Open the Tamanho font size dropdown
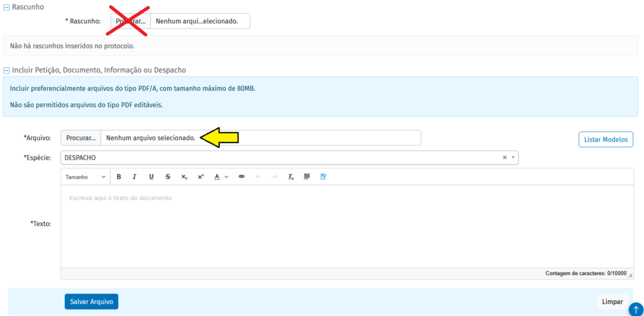 pos(86,177)
